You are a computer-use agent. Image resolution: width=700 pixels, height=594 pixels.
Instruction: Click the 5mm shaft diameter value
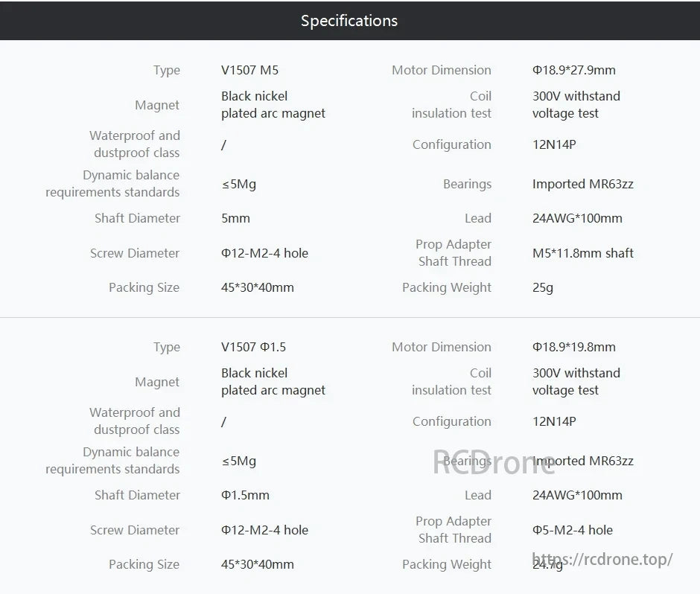[x=235, y=218]
